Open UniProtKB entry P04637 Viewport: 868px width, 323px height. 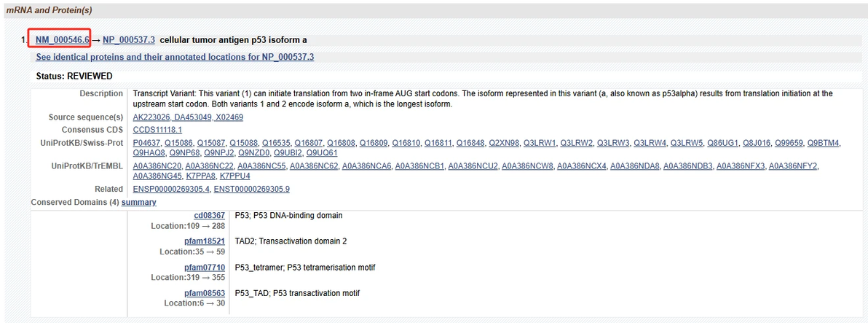point(146,142)
